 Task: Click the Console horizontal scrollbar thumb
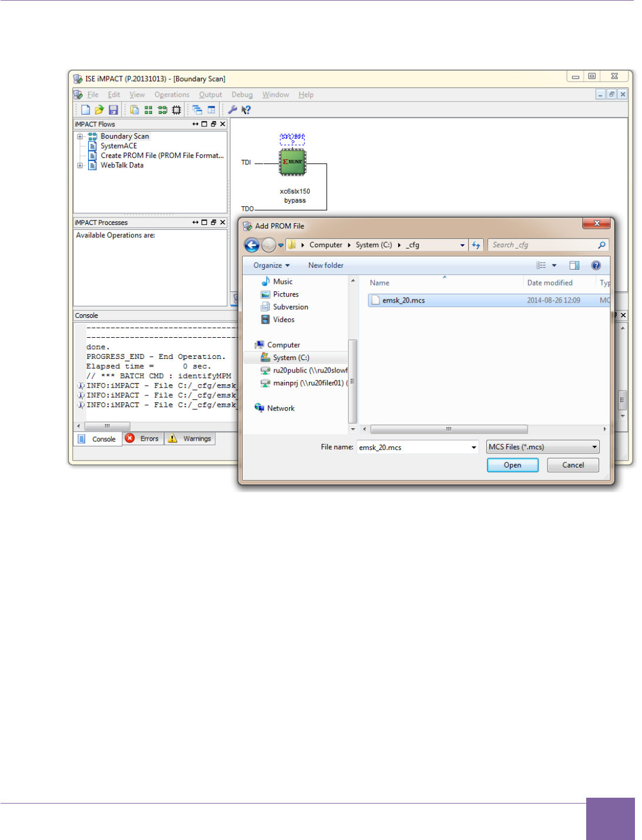[107, 426]
